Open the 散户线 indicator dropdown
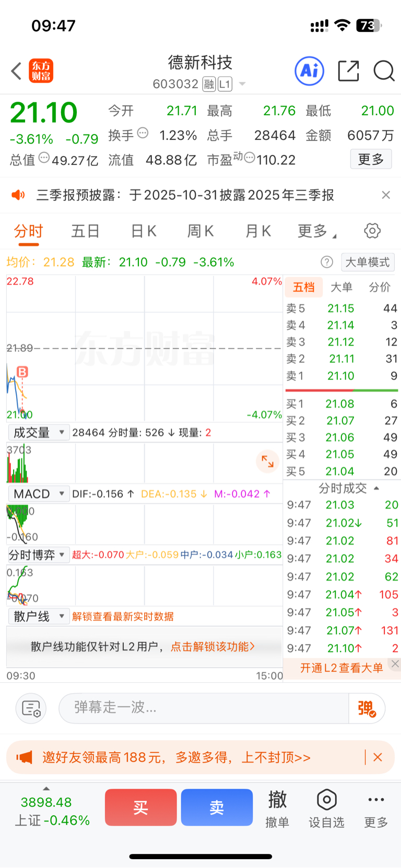This screenshot has width=401, height=868. click(39, 616)
